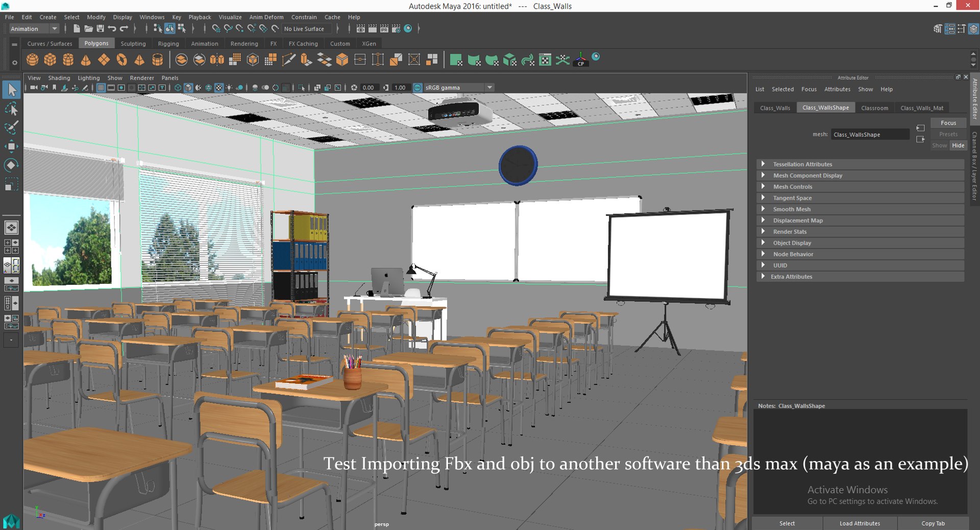
Task: Activate the Select tool arrow
Action: [11, 90]
